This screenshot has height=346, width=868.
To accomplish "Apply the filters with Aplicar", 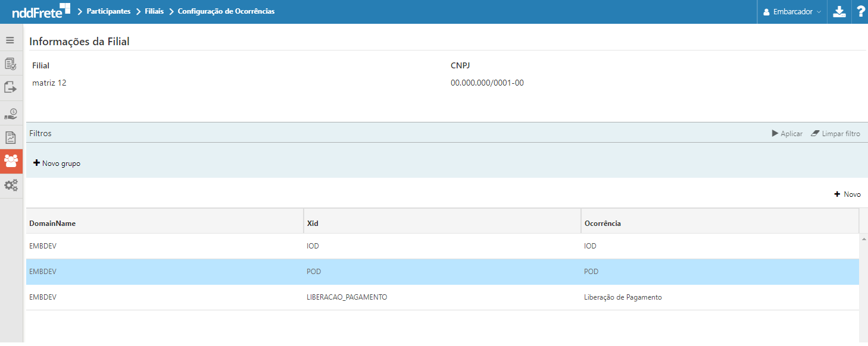I will 787,134.
